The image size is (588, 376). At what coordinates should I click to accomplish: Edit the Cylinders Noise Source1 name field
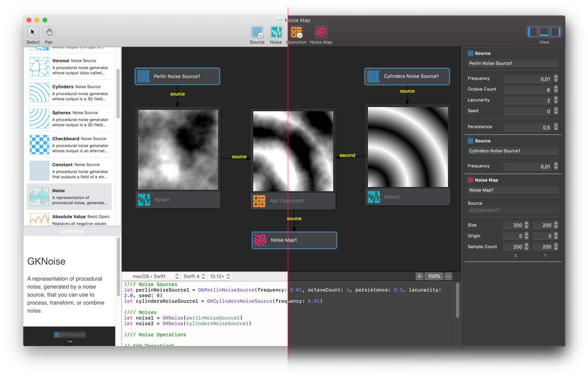click(513, 151)
